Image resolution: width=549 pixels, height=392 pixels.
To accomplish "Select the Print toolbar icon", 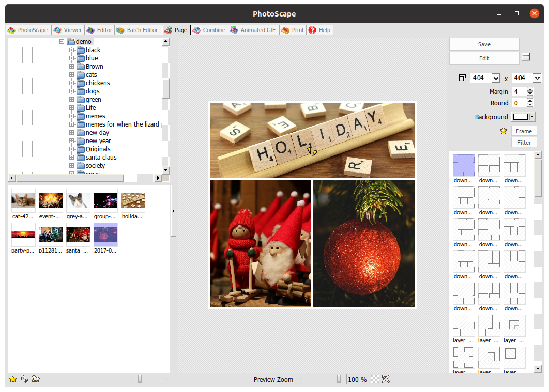I will click(292, 30).
